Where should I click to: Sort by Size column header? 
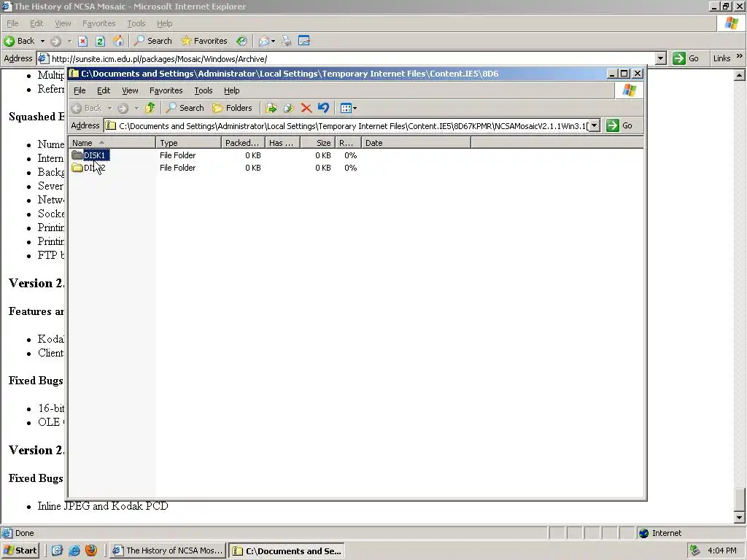point(318,143)
